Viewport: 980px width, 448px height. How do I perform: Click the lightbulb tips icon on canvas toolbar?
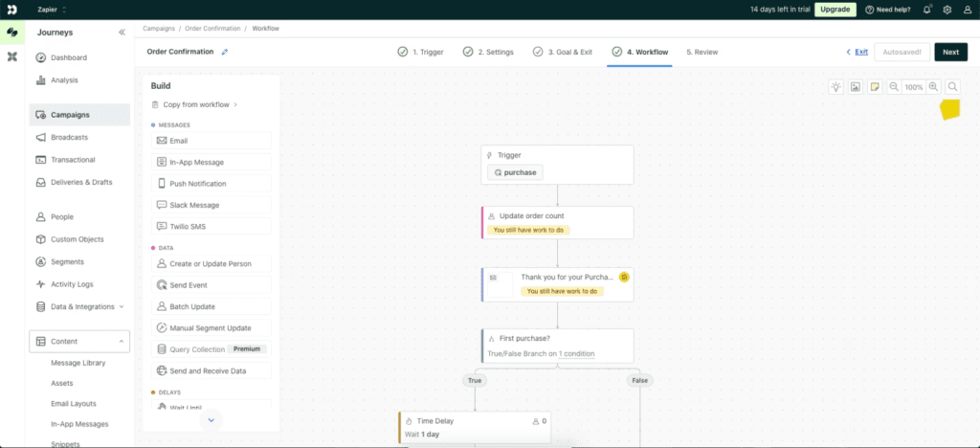click(x=835, y=87)
